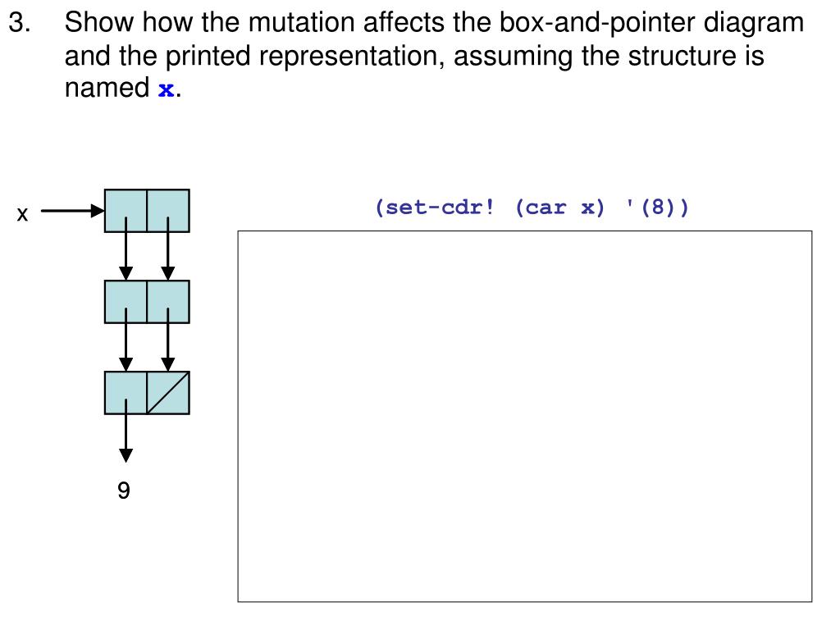Select the middle cell's left car box
This screenshot has width=840, height=630.
pos(126,302)
